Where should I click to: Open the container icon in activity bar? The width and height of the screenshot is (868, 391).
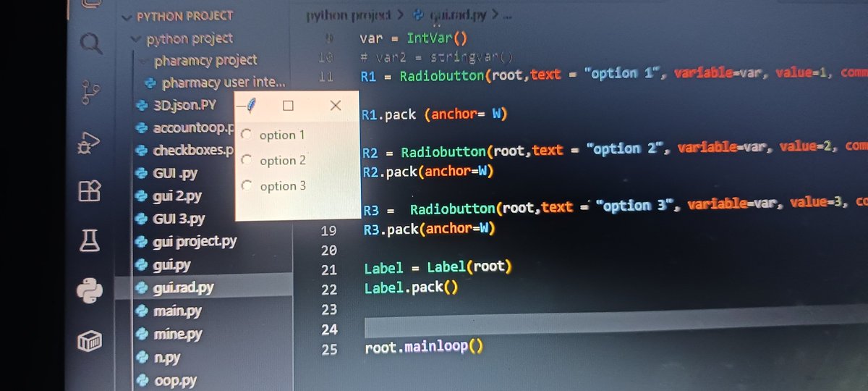90,341
